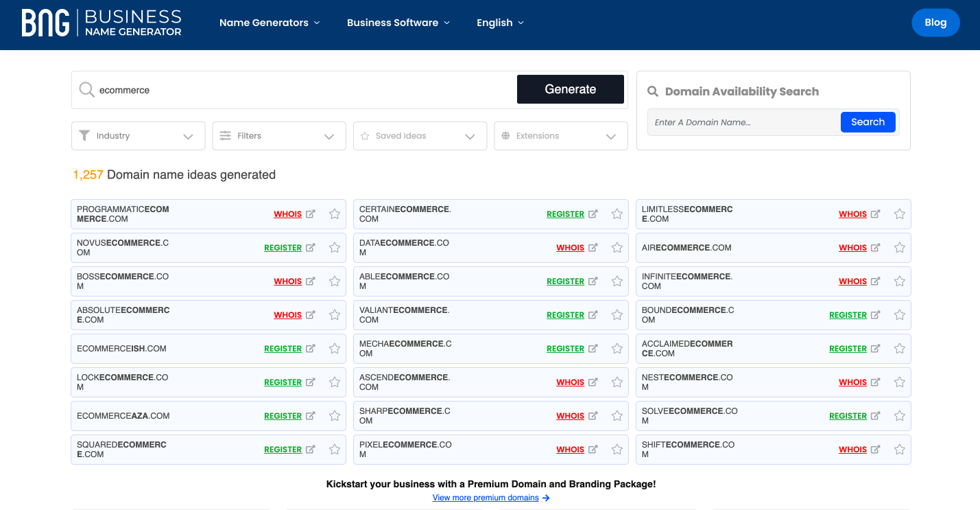Click the Generate button
Viewport: 980px width, 510px height.
click(570, 89)
